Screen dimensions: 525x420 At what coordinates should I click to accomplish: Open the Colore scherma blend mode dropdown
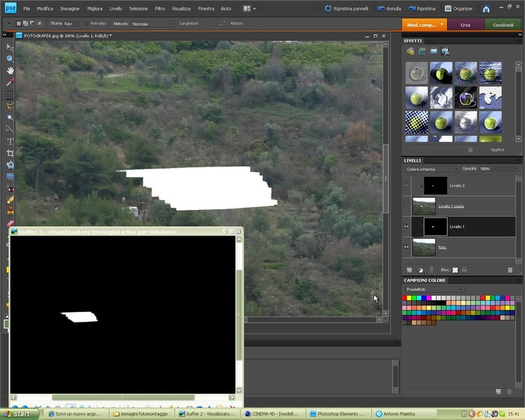click(431, 169)
